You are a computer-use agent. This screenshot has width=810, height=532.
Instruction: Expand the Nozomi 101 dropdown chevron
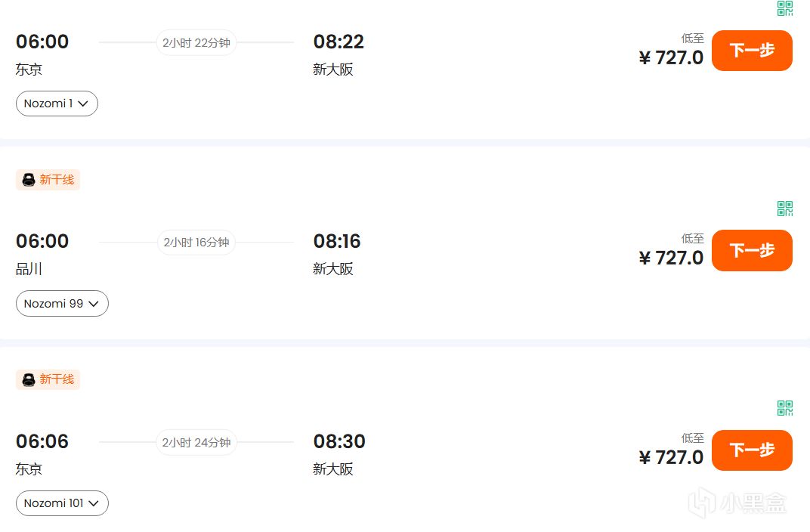point(94,503)
